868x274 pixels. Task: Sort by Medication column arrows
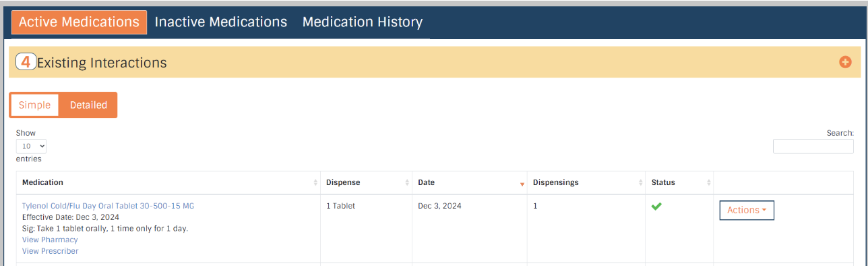coord(315,183)
